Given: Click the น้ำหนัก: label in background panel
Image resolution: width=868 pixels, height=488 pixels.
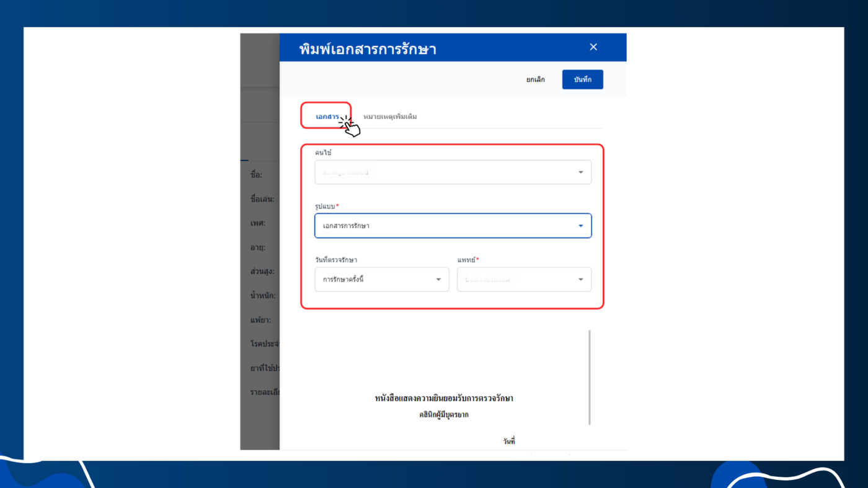Looking at the screenshot, I should (x=263, y=296).
